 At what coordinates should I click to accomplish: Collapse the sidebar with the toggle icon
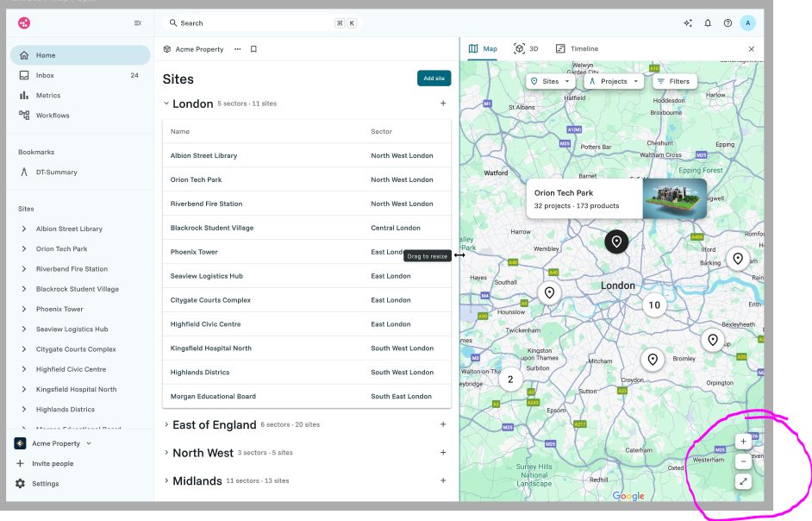[138, 22]
